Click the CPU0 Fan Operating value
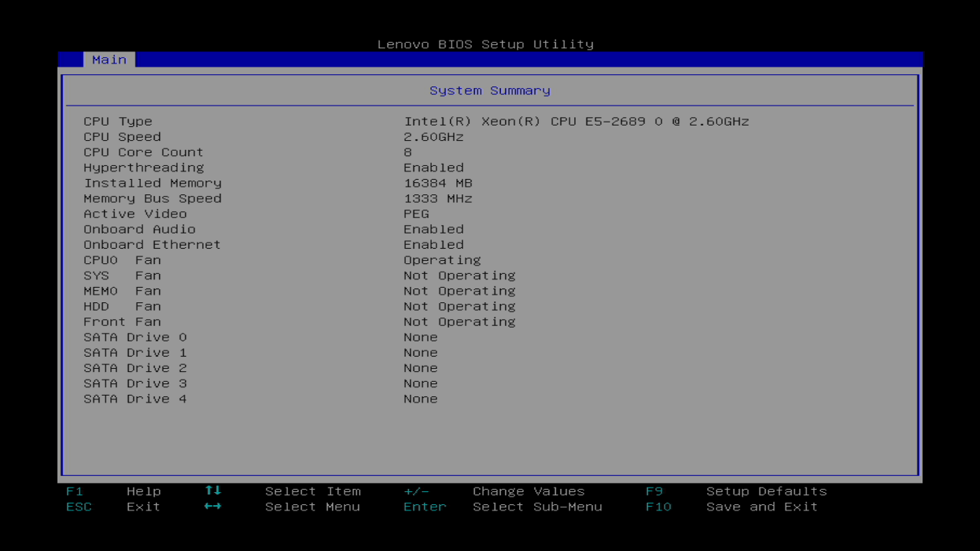The height and width of the screenshot is (551, 980). click(x=443, y=259)
